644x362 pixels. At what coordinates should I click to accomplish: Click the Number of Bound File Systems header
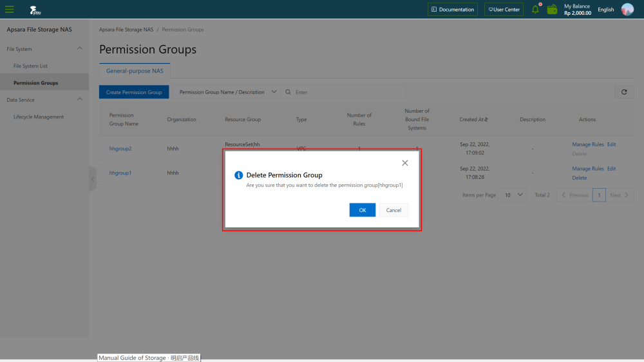point(417,120)
